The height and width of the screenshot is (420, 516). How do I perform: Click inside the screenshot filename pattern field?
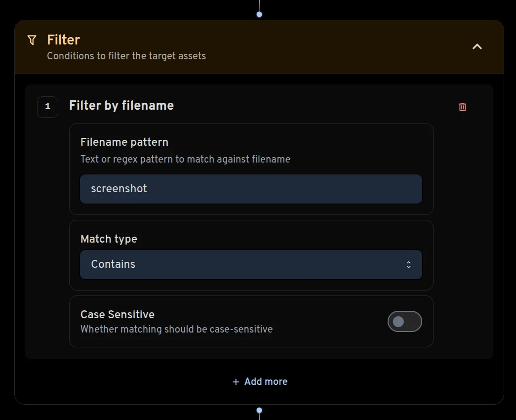pyautogui.click(x=251, y=189)
